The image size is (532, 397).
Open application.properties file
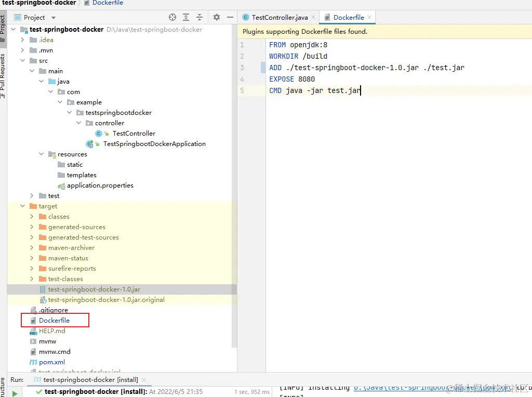[x=100, y=186]
